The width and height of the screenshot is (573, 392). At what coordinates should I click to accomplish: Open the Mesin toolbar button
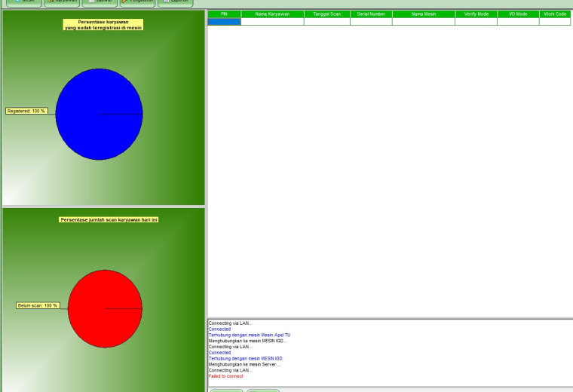(24, 3)
